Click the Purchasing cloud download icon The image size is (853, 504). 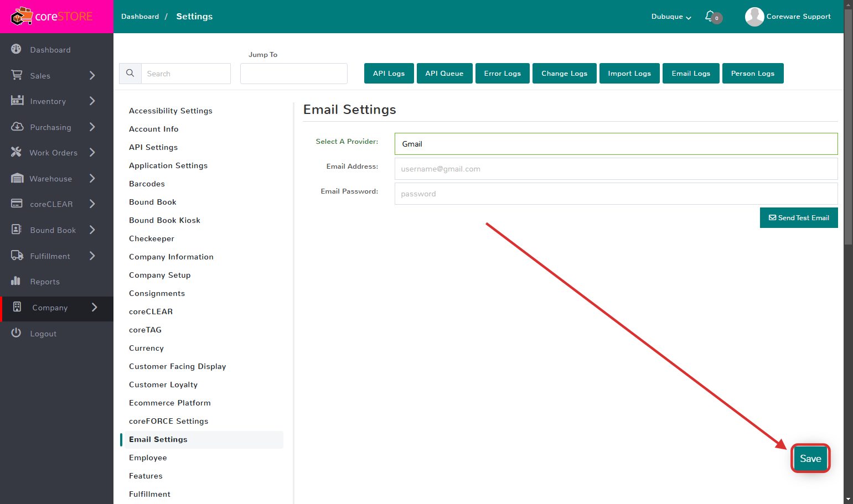click(17, 126)
